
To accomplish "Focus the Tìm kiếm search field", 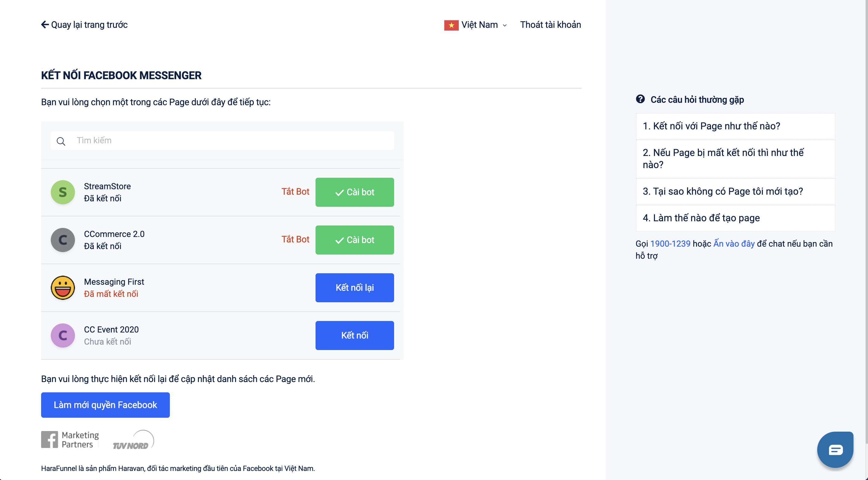I will point(232,141).
